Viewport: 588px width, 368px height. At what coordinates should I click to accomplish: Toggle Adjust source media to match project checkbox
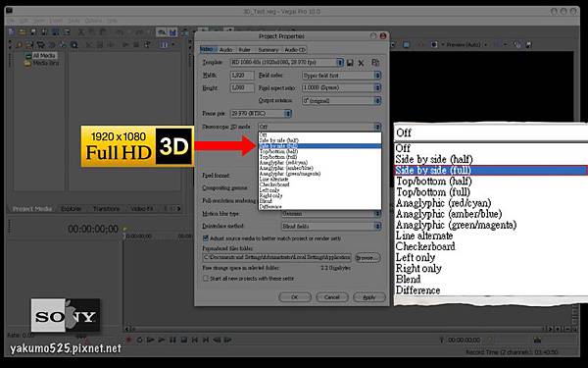point(205,238)
